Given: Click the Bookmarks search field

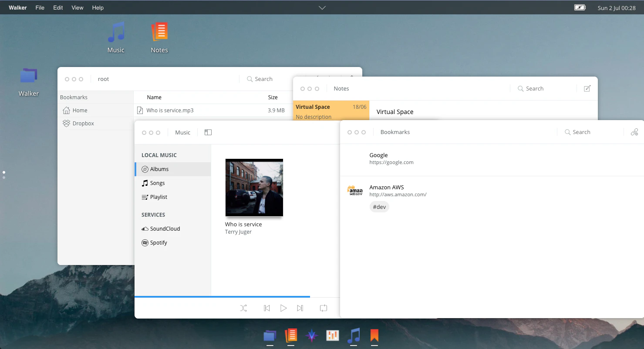Looking at the screenshot, I should point(581,132).
